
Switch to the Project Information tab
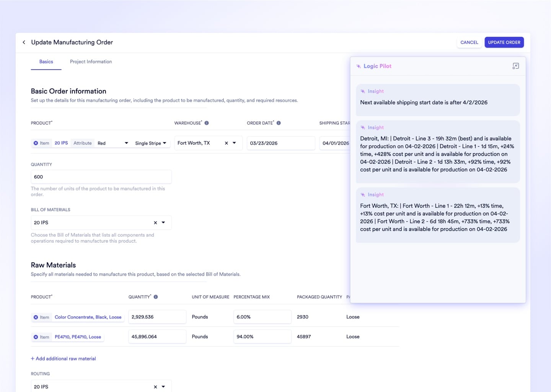click(x=91, y=62)
